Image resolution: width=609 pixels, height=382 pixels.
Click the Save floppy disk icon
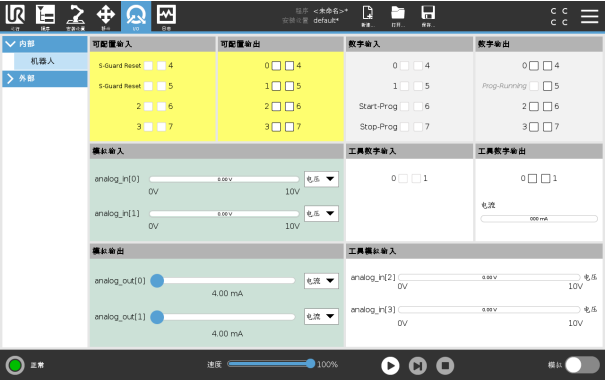tap(428, 16)
